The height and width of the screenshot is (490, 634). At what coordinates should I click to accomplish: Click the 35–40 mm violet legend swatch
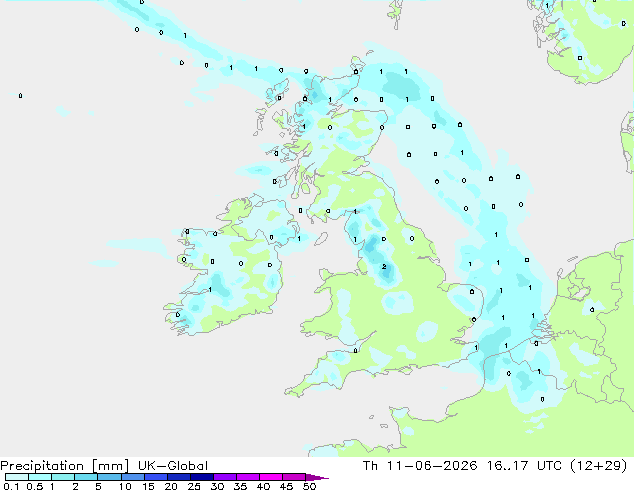click(x=248, y=477)
